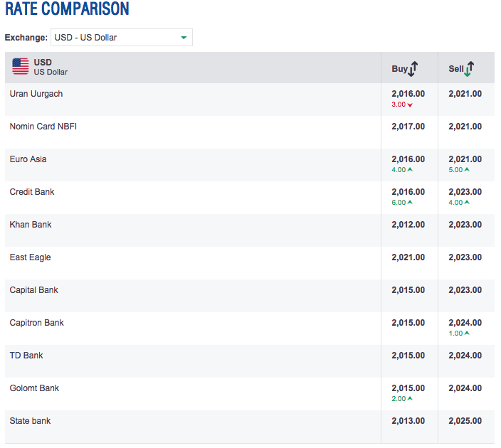Screen dimensions: 501x448
Task: Open the Golomt Bank row
Action: tap(250, 394)
